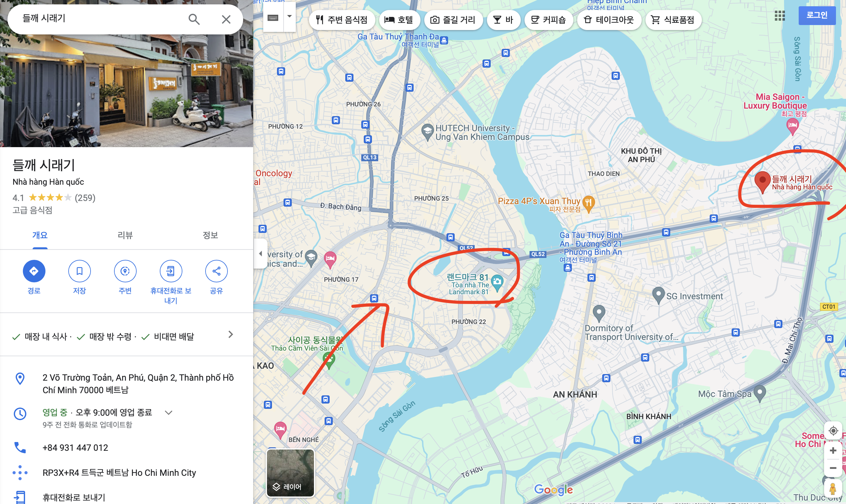This screenshot has height=504, width=846.
Task: Click the 주변 nearby icon
Action: click(x=125, y=271)
